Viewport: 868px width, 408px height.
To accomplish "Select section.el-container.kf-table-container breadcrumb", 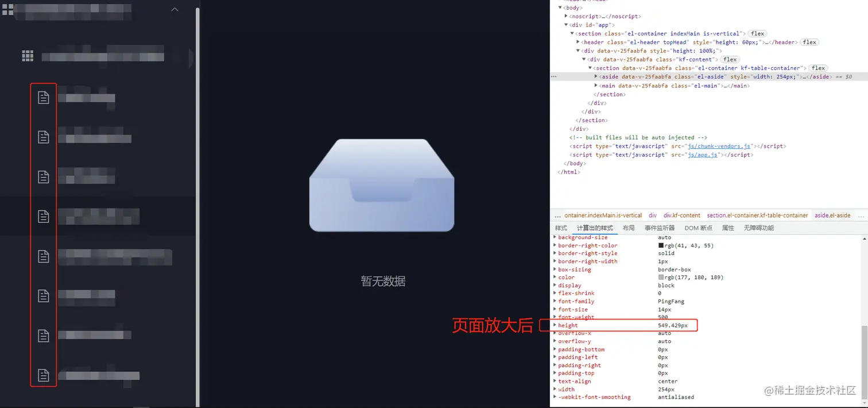I will (757, 215).
